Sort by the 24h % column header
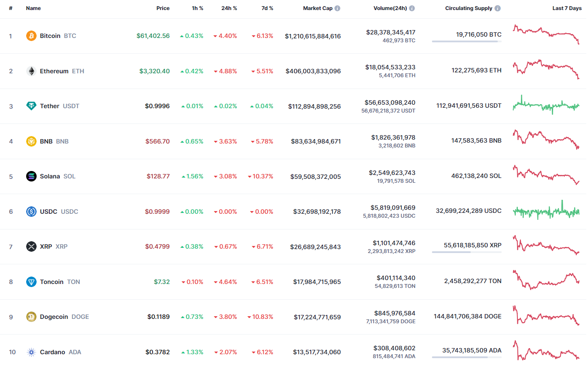588x366 pixels. [x=229, y=8]
